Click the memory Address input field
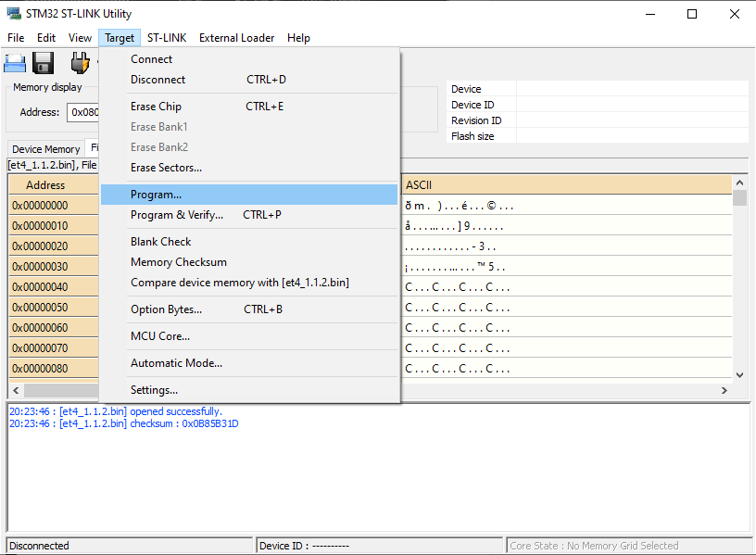Image resolution: width=756 pixels, height=555 pixels. [83, 112]
